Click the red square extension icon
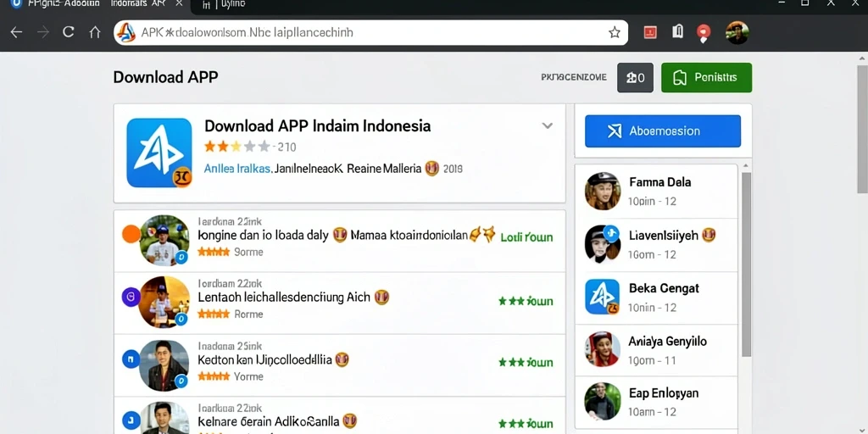Screen dimensions: 868x434 650,33
